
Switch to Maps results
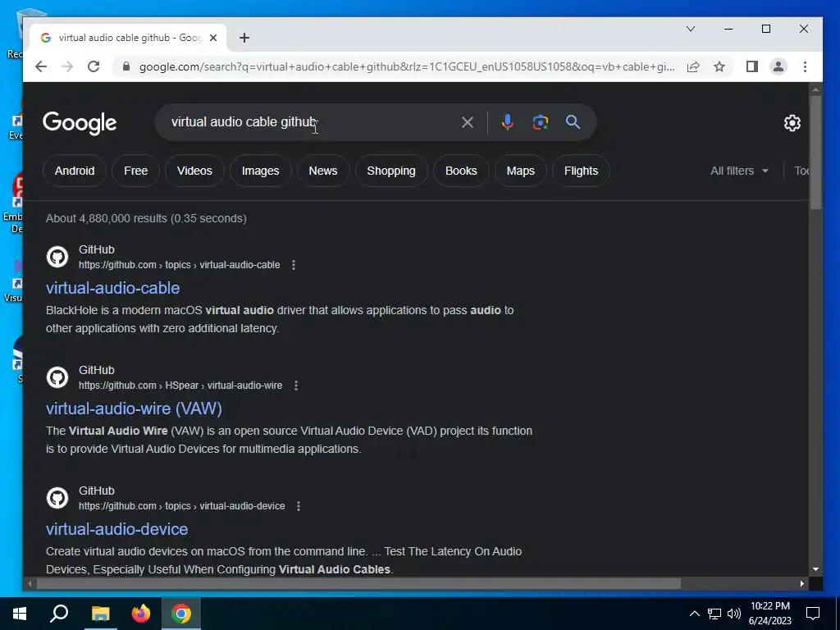[x=521, y=171]
